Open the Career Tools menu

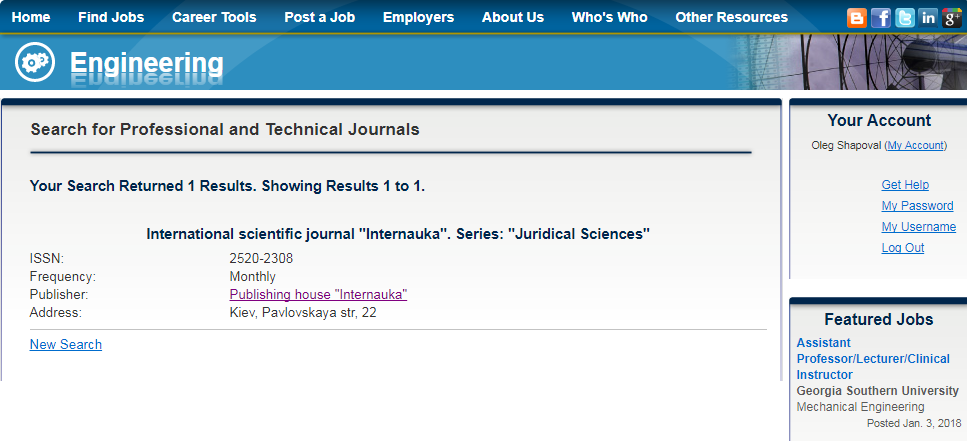pyautogui.click(x=214, y=17)
